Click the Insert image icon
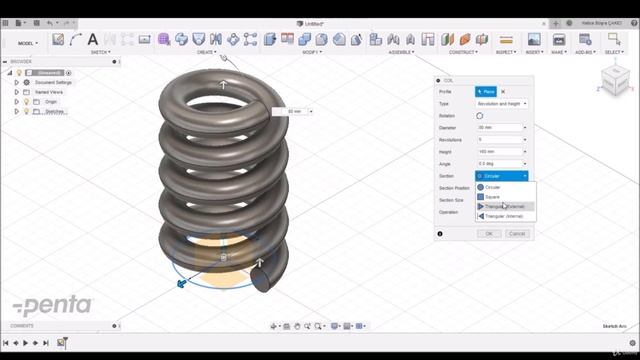 click(534, 40)
